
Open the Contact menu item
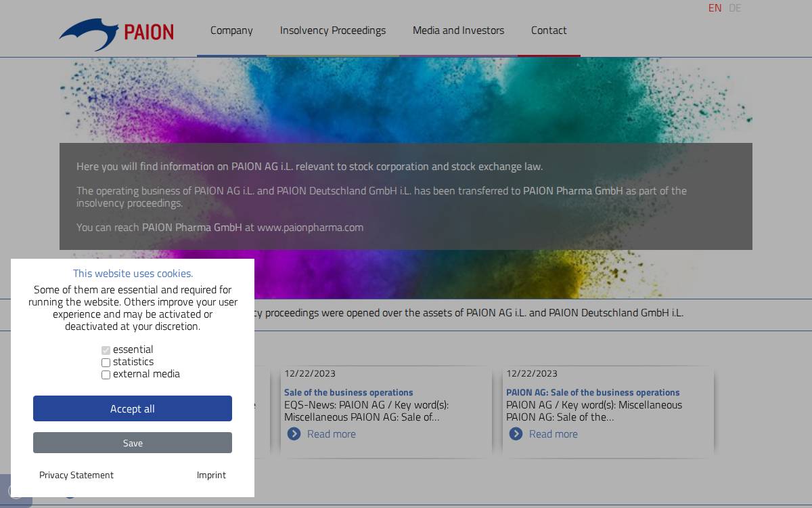coord(549,30)
